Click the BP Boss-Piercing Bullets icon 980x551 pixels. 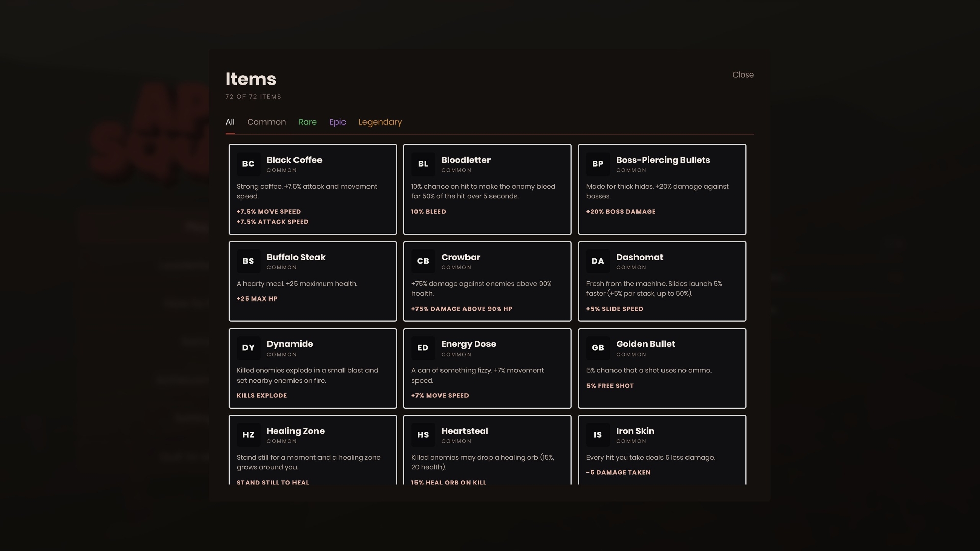(598, 164)
